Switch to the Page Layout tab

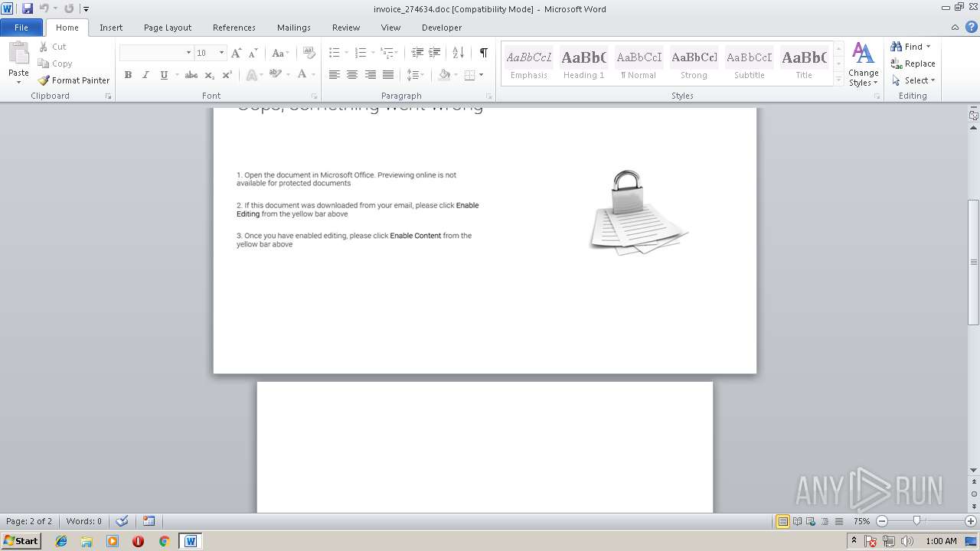click(x=168, y=28)
